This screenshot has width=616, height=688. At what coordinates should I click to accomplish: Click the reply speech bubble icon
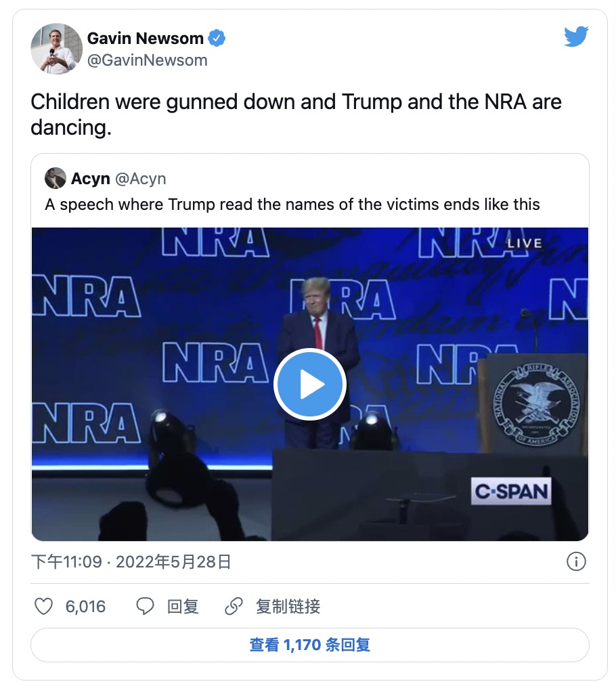[145, 606]
